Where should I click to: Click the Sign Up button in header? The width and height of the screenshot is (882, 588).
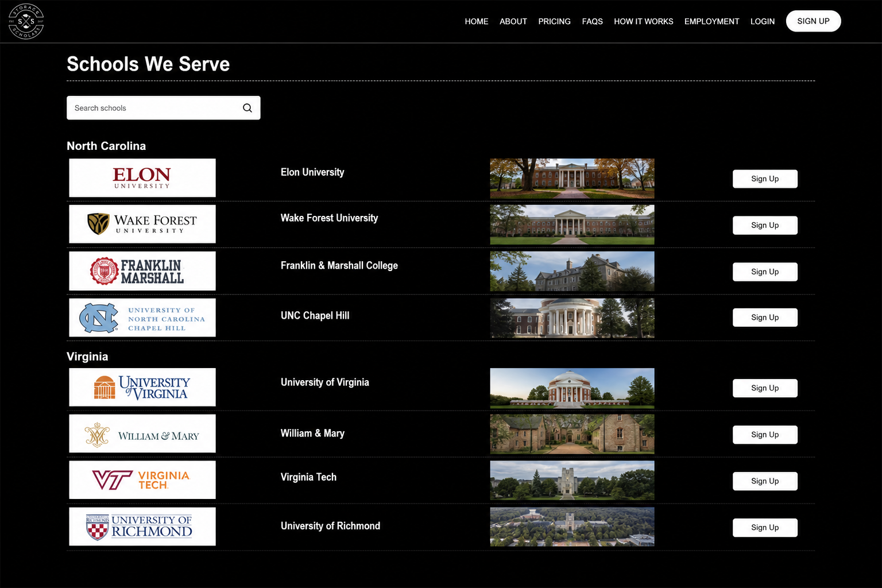[x=814, y=21]
